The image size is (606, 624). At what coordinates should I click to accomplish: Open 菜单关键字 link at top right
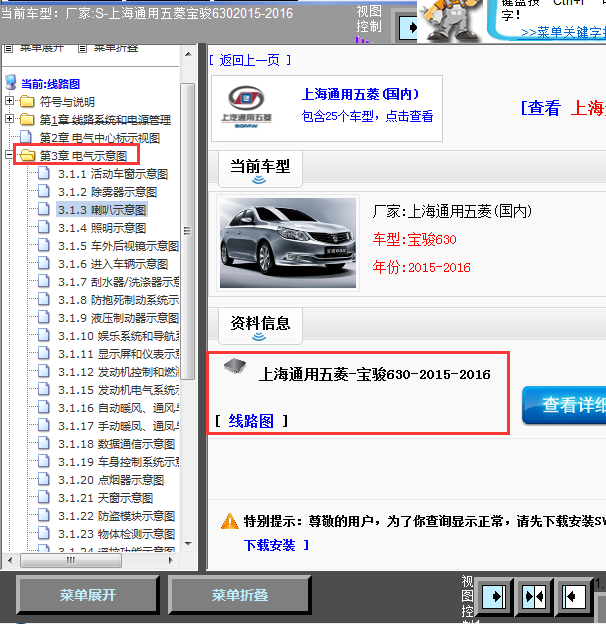click(x=563, y=33)
